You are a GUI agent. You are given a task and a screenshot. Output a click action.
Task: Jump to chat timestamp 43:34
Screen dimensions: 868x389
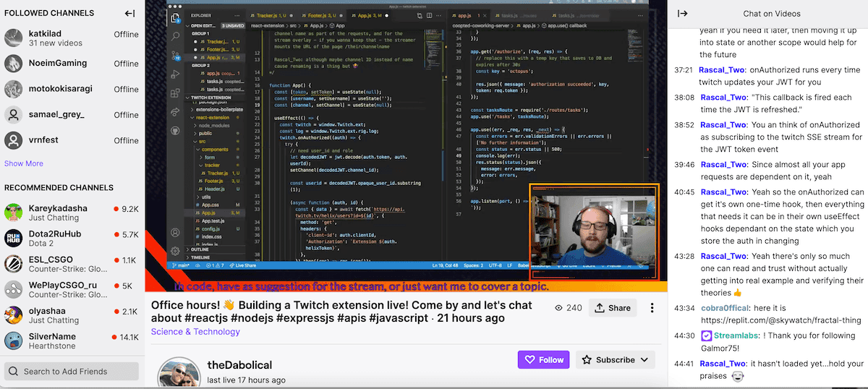pos(684,309)
